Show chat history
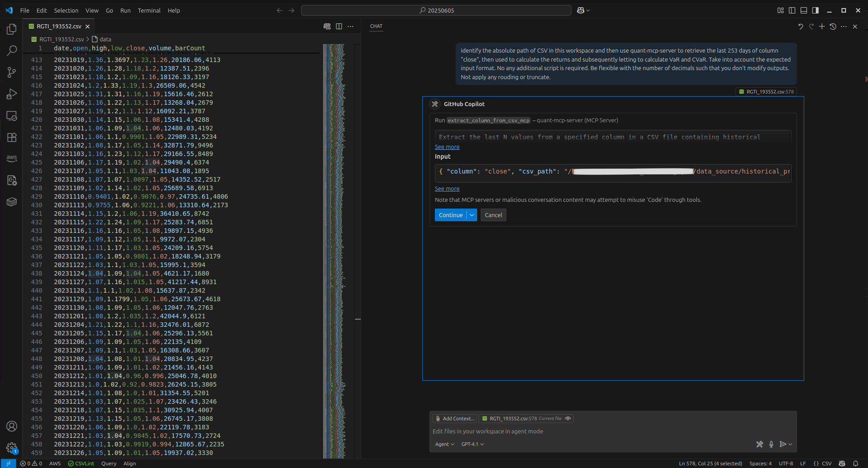 click(833, 27)
